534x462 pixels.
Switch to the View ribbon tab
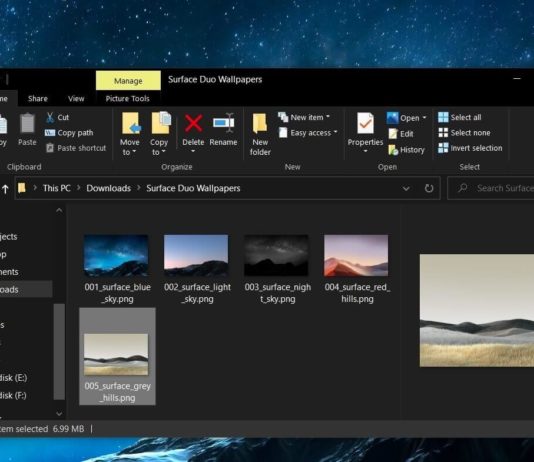76,99
